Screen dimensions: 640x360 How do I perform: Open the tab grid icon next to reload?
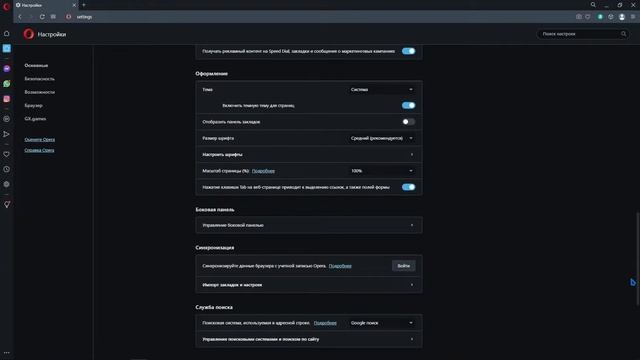(53, 17)
